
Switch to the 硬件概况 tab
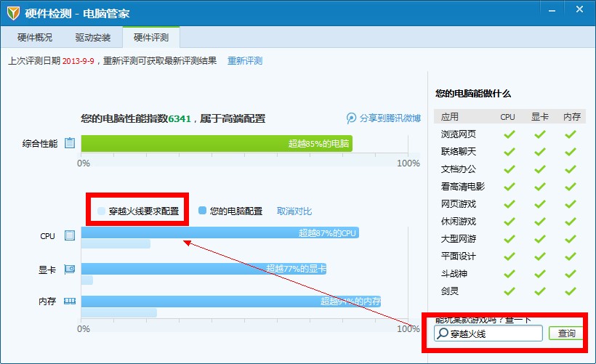(35, 37)
